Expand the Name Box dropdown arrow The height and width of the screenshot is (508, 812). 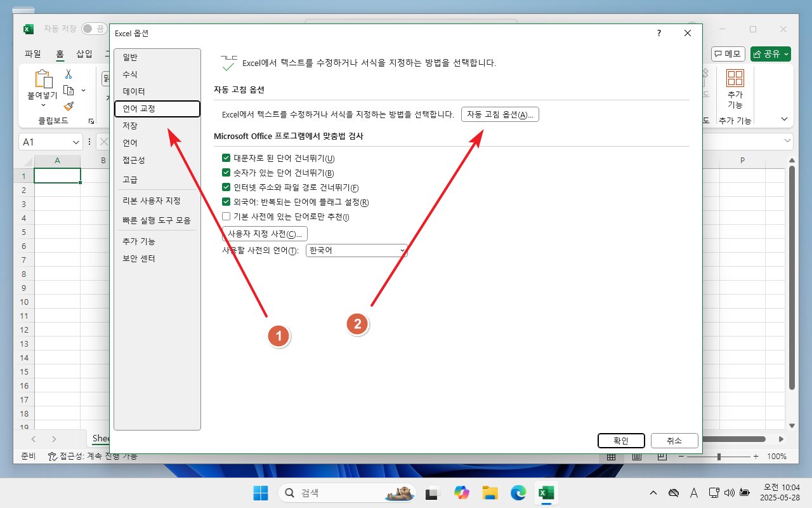[76, 142]
